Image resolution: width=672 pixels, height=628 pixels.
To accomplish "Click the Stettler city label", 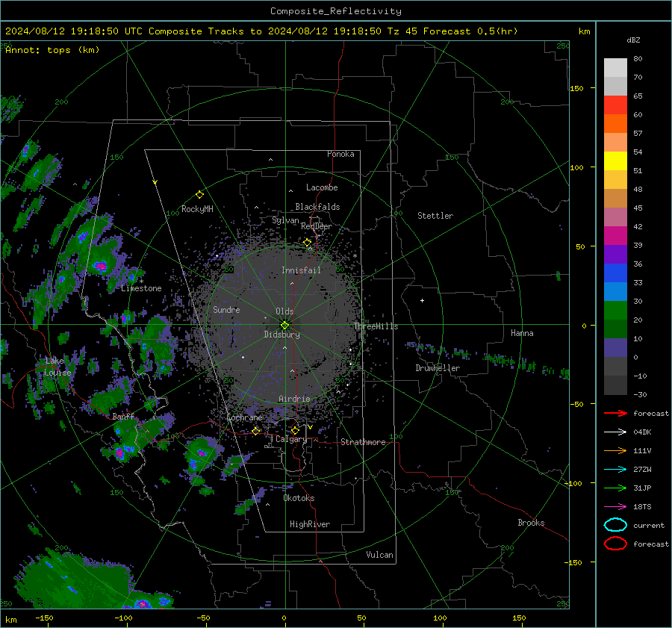I will point(435,216).
